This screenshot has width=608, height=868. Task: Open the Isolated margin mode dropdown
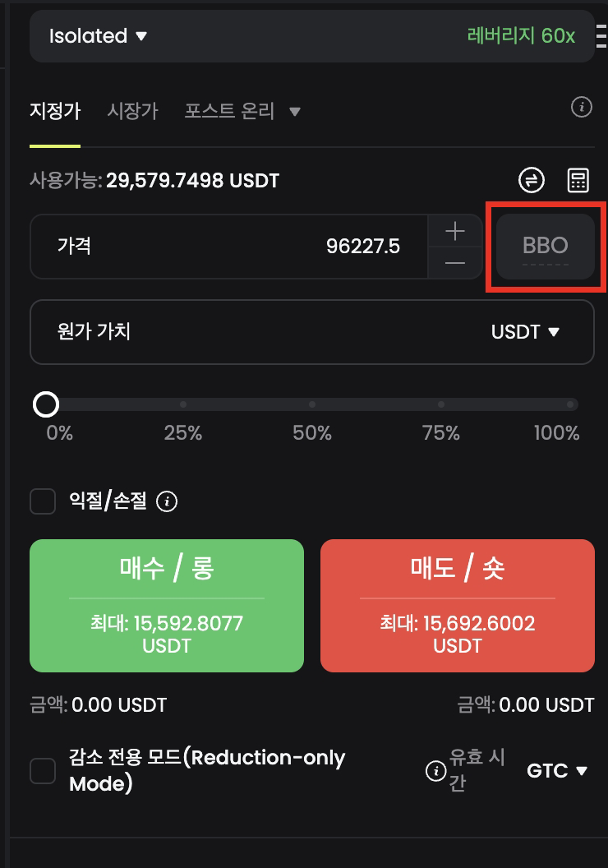[x=98, y=36]
